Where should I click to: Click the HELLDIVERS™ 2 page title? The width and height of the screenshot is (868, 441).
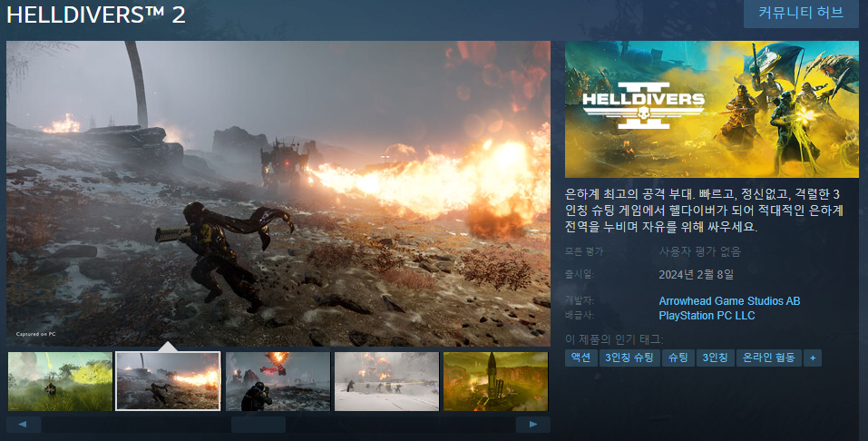[x=96, y=15]
